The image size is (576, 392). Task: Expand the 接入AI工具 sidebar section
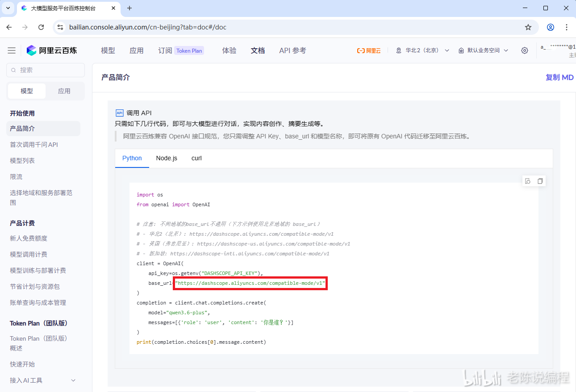click(x=43, y=380)
